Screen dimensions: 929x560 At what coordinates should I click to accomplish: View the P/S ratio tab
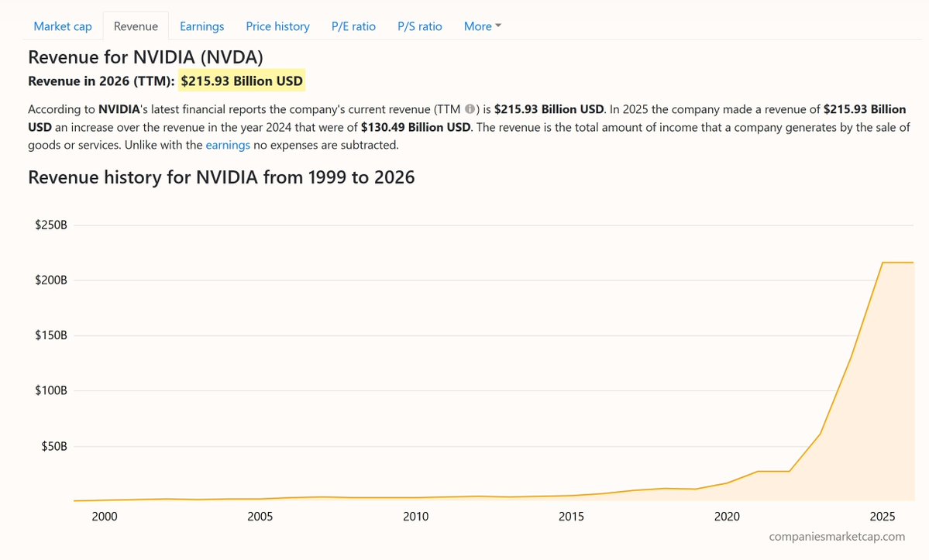pyautogui.click(x=419, y=26)
